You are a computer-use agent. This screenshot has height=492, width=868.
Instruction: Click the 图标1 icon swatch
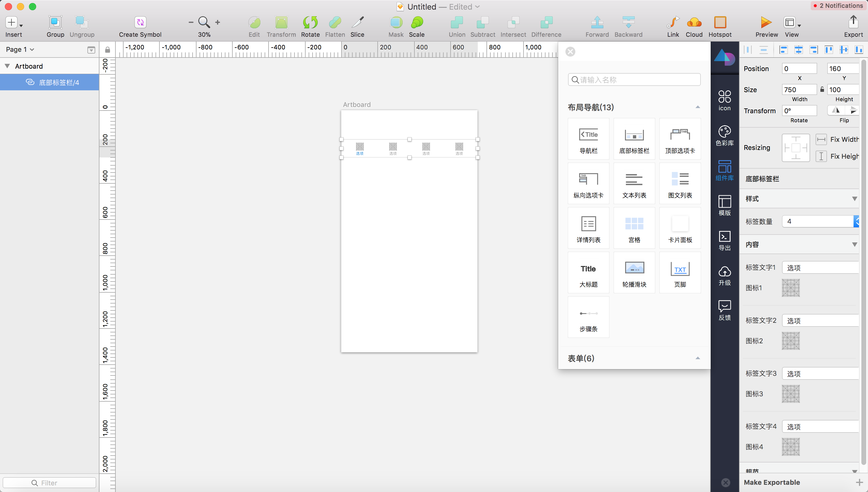coord(791,288)
